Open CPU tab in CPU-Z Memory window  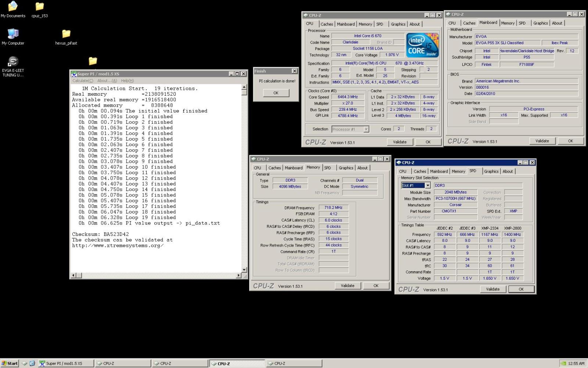click(257, 168)
